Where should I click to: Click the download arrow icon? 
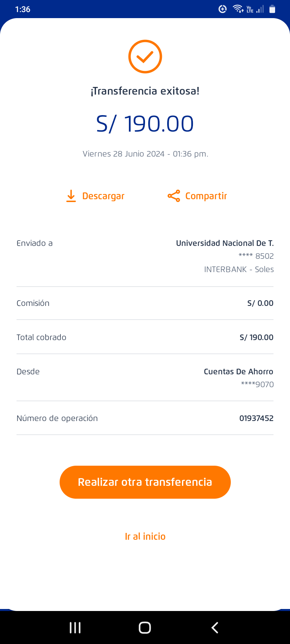[71, 196]
